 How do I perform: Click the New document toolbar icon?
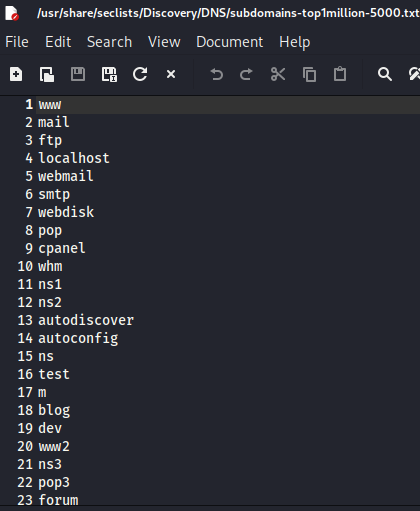(16, 74)
